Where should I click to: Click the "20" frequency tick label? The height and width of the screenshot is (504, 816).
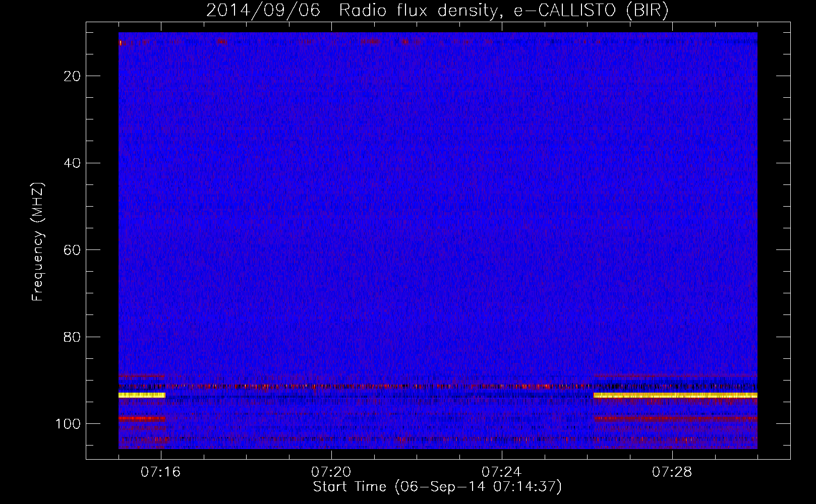click(73, 76)
